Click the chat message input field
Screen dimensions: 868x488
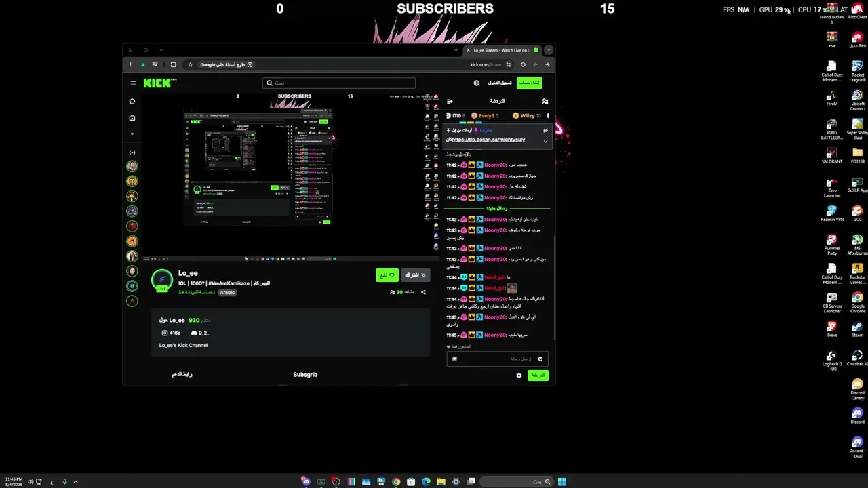coord(497,359)
